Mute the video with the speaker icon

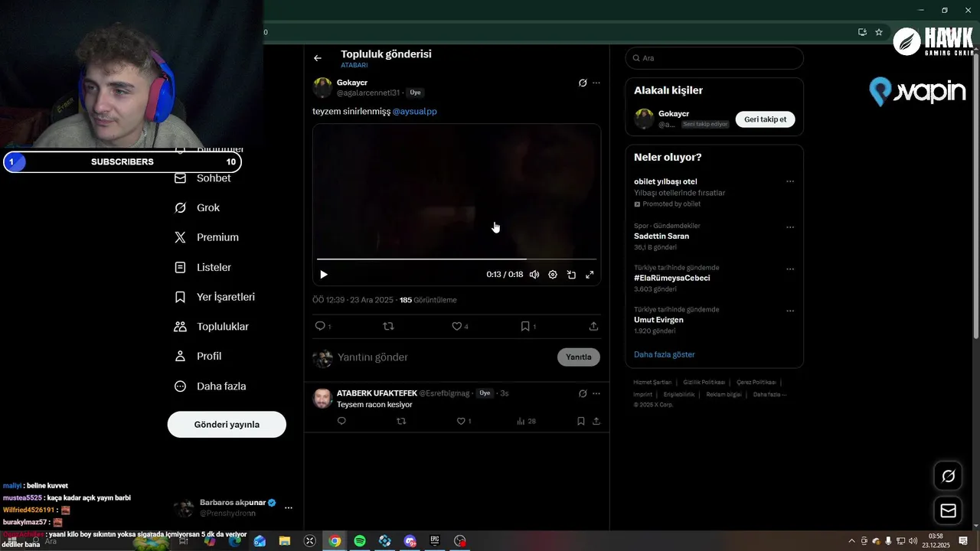click(x=534, y=275)
